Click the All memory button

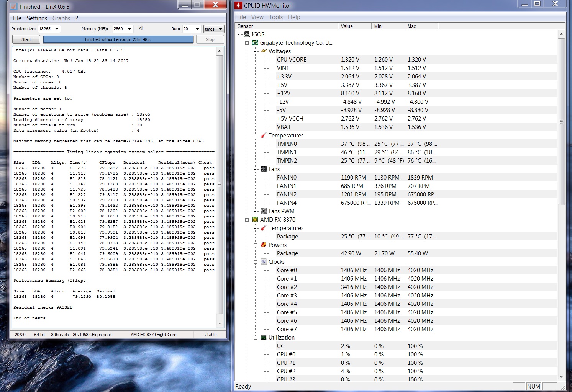pyautogui.click(x=141, y=29)
